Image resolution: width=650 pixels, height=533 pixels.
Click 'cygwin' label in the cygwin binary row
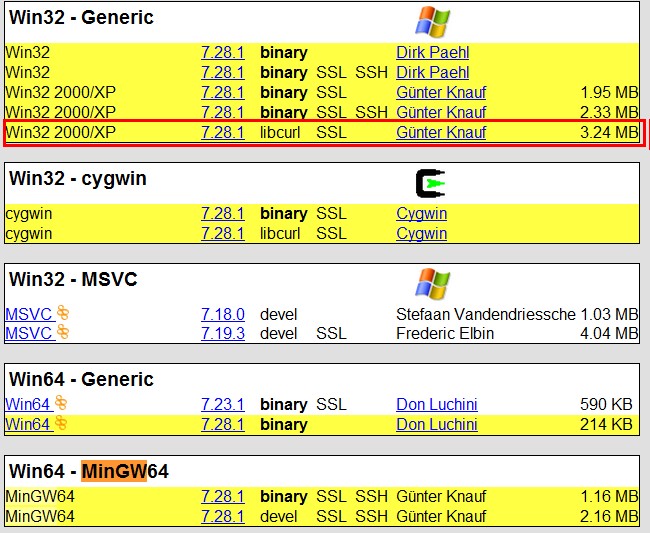[29, 214]
